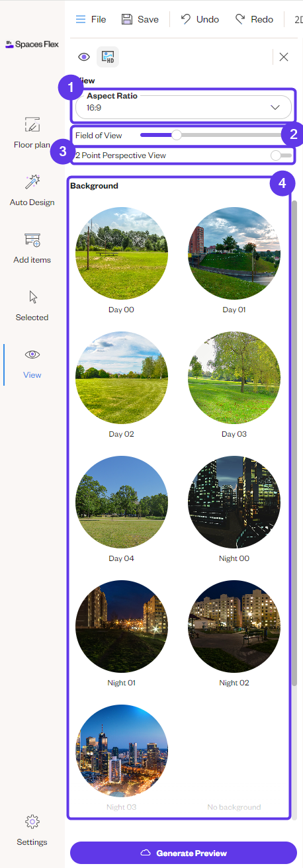Click the Redo arrow icon
Image resolution: width=303 pixels, height=868 pixels.
click(x=240, y=19)
